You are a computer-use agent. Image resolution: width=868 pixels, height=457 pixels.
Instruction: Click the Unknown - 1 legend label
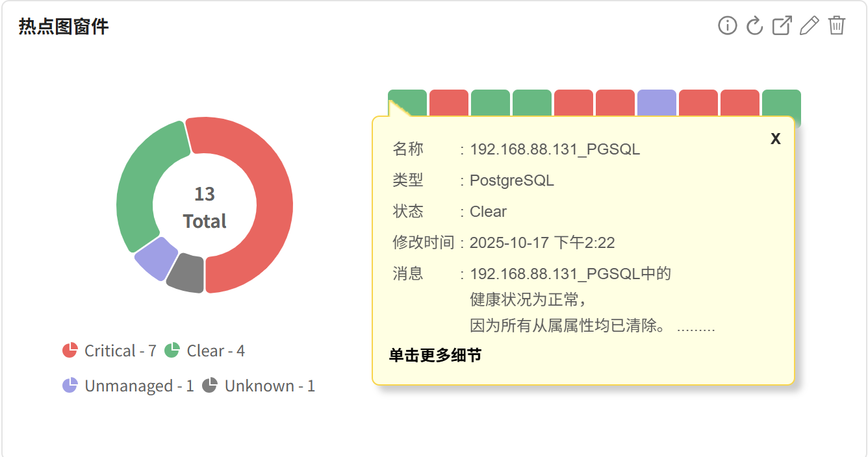(270, 386)
